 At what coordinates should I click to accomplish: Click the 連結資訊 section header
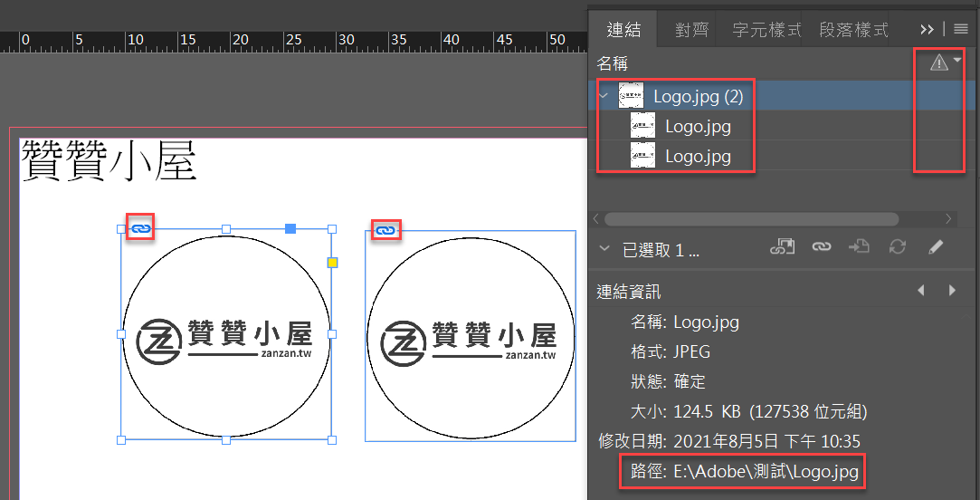[629, 292]
